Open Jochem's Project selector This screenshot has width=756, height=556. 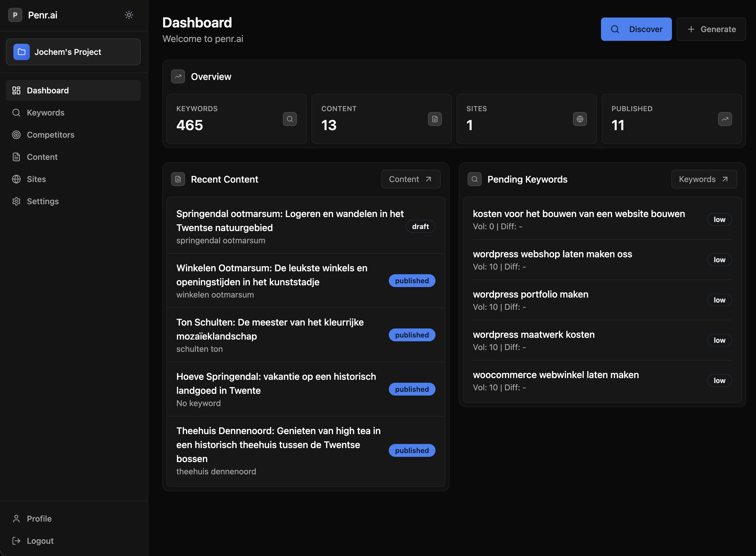click(73, 52)
